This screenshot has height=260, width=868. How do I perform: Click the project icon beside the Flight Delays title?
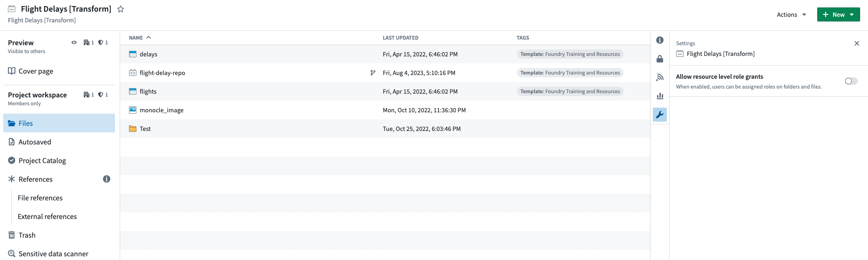click(x=12, y=9)
